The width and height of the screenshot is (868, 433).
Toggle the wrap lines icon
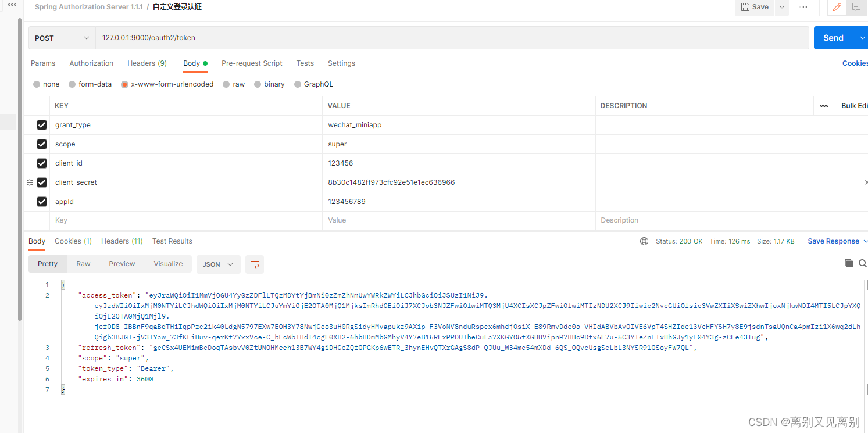pyautogui.click(x=255, y=264)
